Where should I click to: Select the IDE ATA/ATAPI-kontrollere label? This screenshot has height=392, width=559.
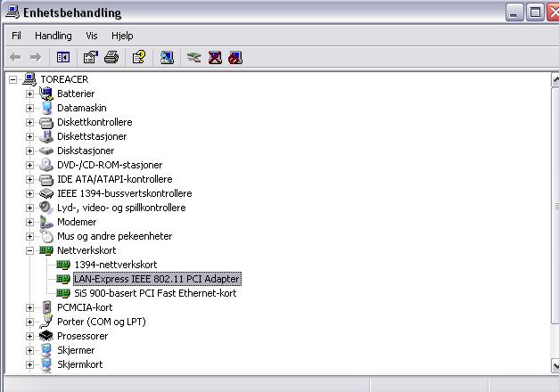point(115,179)
